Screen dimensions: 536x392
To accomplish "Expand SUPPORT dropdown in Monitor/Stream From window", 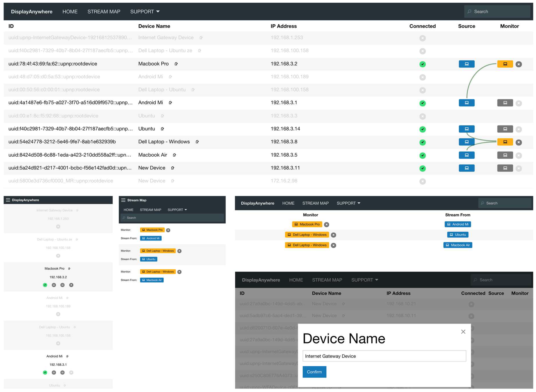I will pyautogui.click(x=348, y=203).
